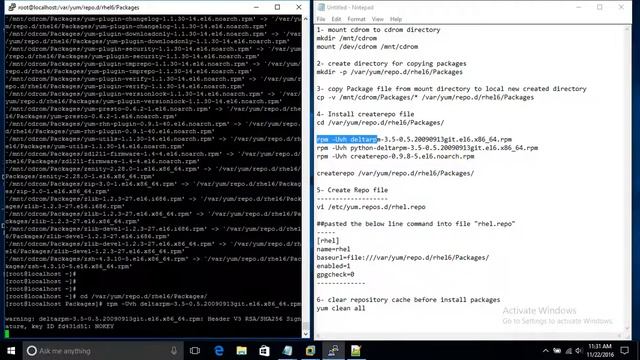Open the taskbar clock showing 11:31 AM

pos(600,351)
